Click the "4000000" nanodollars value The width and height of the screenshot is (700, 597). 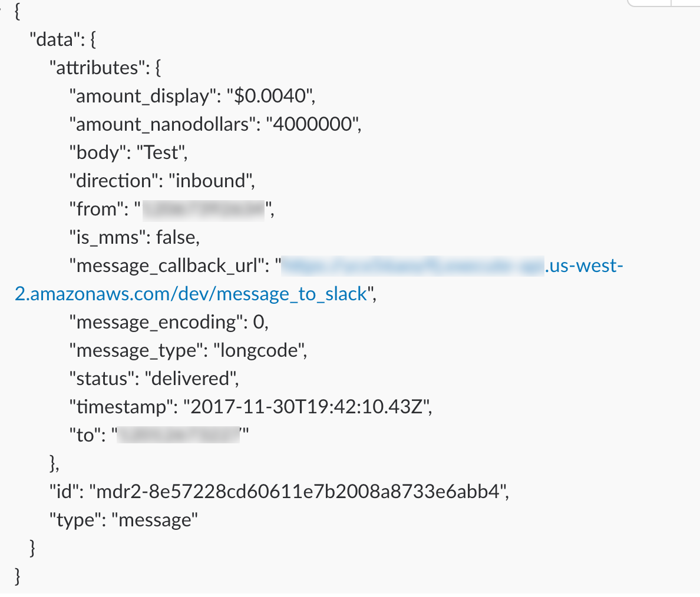point(312,124)
